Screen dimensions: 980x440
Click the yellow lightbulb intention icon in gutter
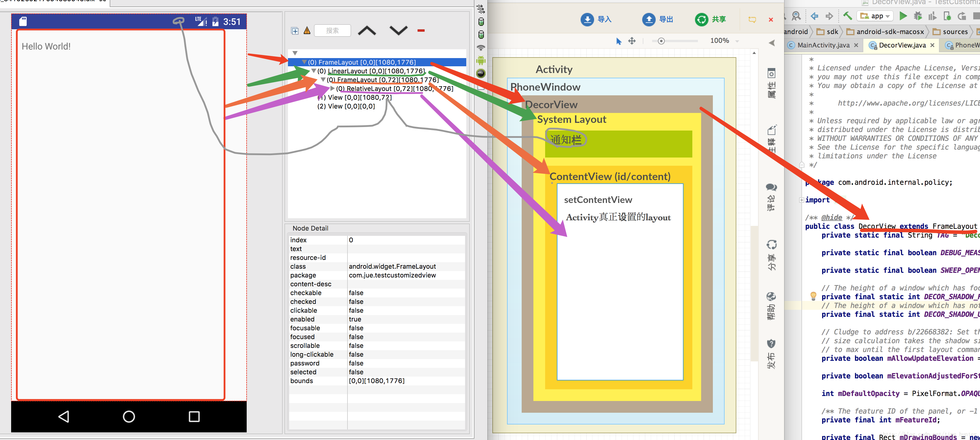[x=813, y=296]
